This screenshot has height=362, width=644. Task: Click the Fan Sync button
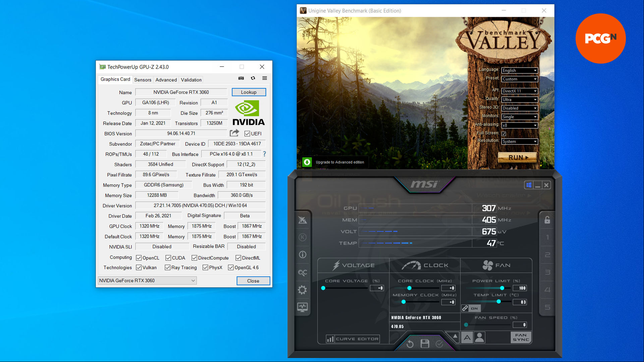521,337
